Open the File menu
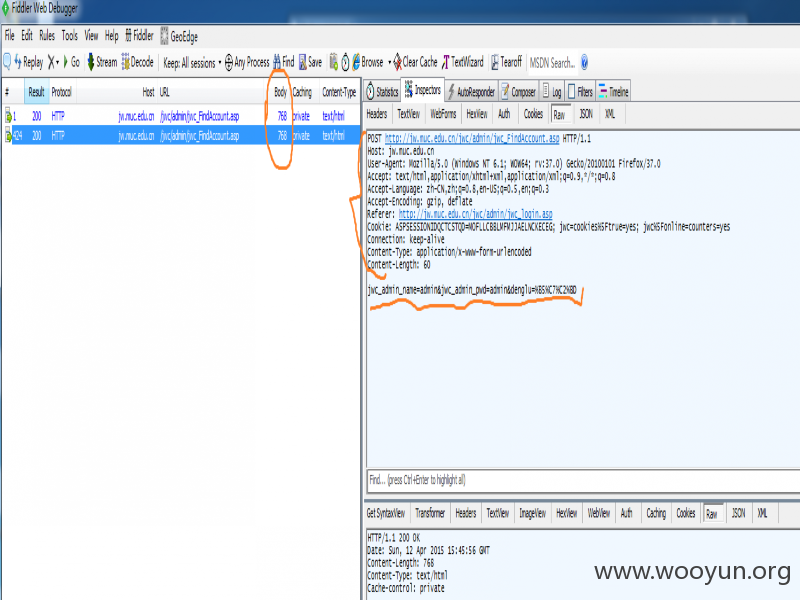Viewport: 800px width, 600px height. (x=10, y=36)
